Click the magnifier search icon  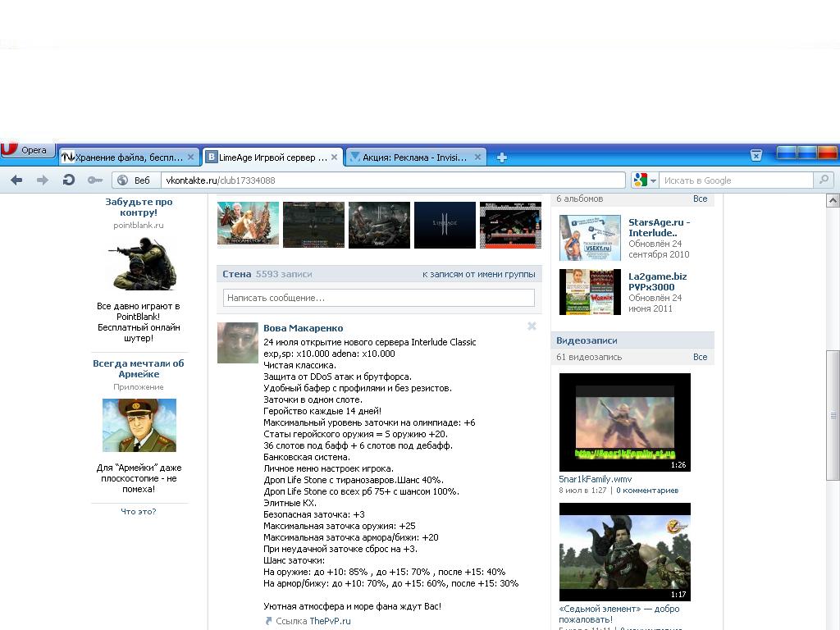(824, 180)
